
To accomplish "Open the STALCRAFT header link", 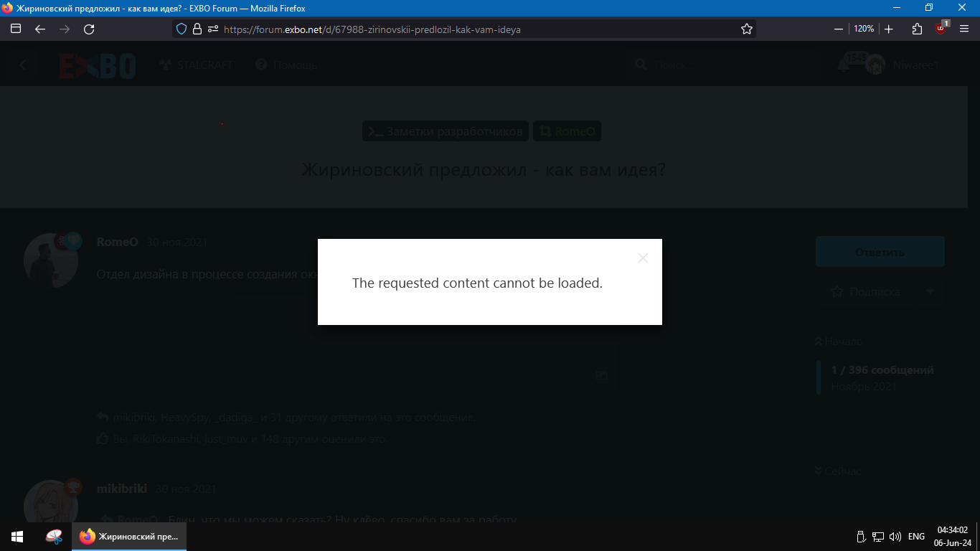I will coord(196,65).
